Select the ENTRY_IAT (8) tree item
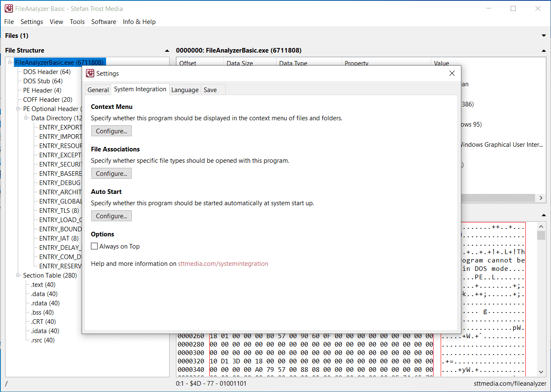Viewport: 551px width, 392px height. pos(59,238)
